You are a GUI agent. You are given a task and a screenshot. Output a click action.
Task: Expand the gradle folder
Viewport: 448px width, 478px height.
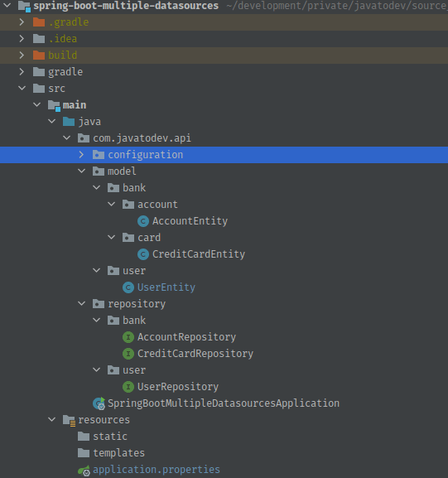(22, 72)
